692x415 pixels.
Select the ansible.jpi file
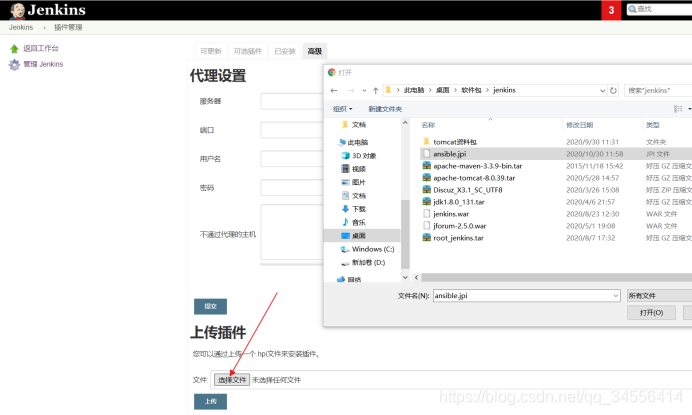coord(449,154)
